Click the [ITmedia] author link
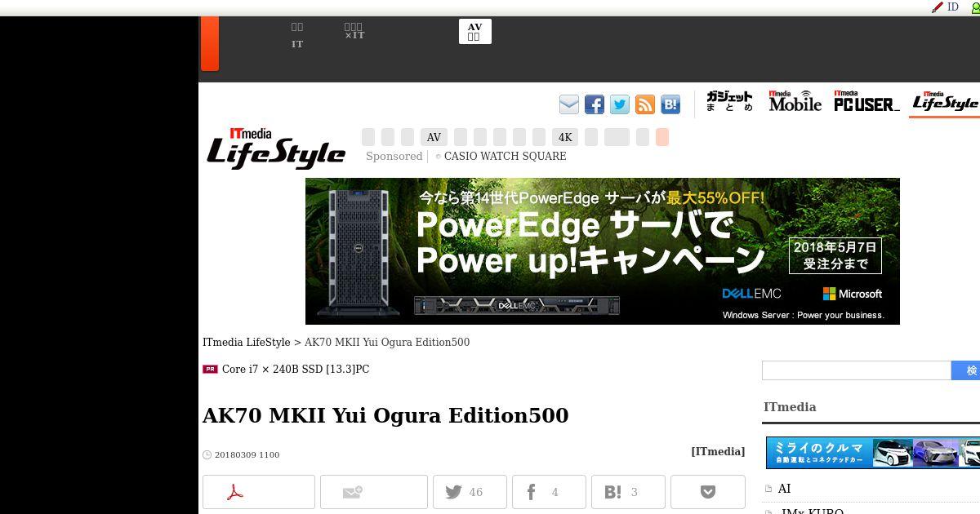Image resolution: width=980 pixels, height=514 pixels. tap(718, 451)
